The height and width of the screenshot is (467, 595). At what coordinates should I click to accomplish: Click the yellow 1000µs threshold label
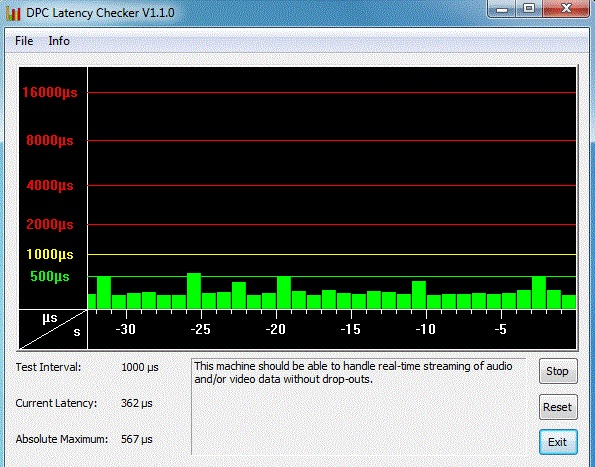point(50,254)
